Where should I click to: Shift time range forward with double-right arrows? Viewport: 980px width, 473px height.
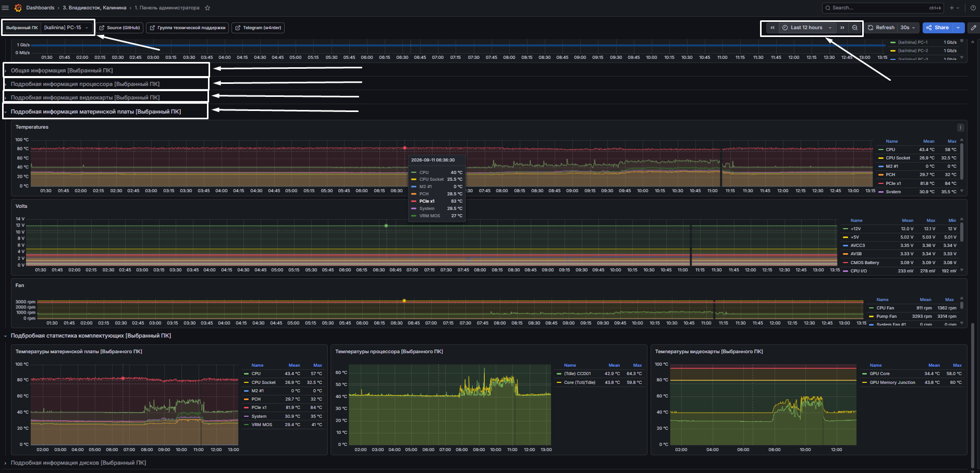coord(842,28)
